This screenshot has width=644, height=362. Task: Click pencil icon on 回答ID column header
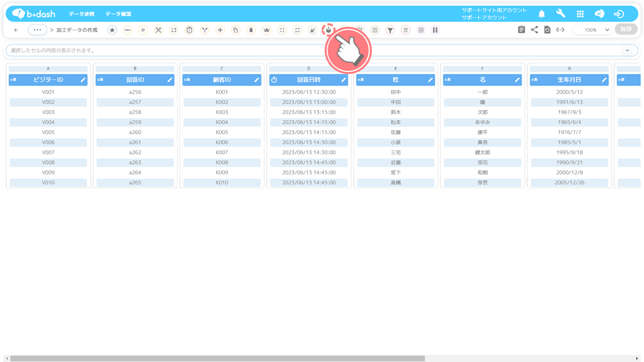pyautogui.click(x=170, y=80)
